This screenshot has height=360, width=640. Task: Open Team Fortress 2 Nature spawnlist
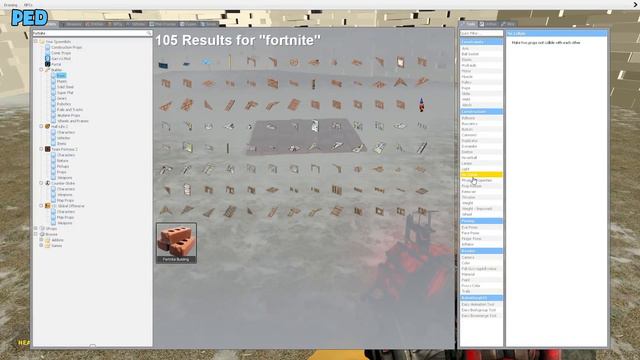pos(62,161)
